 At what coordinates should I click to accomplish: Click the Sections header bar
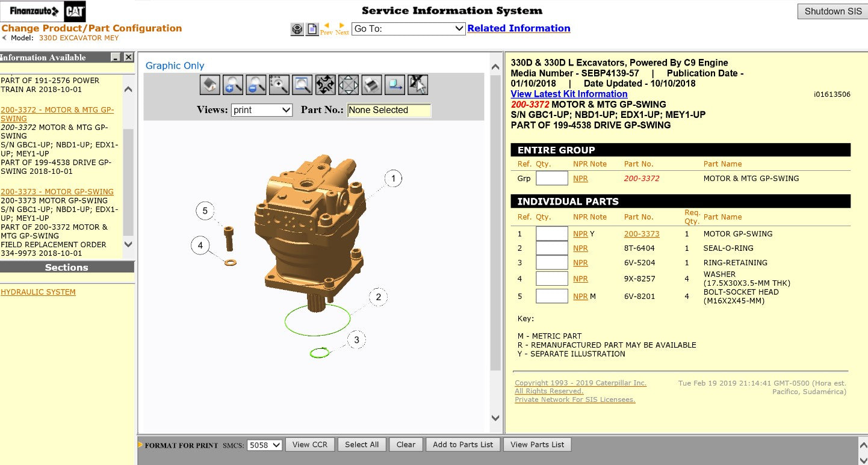coord(67,268)
